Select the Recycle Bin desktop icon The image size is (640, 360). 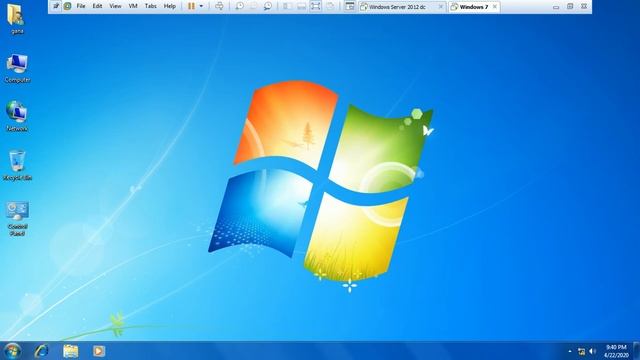pyautogui.click(x=17, y=165)
